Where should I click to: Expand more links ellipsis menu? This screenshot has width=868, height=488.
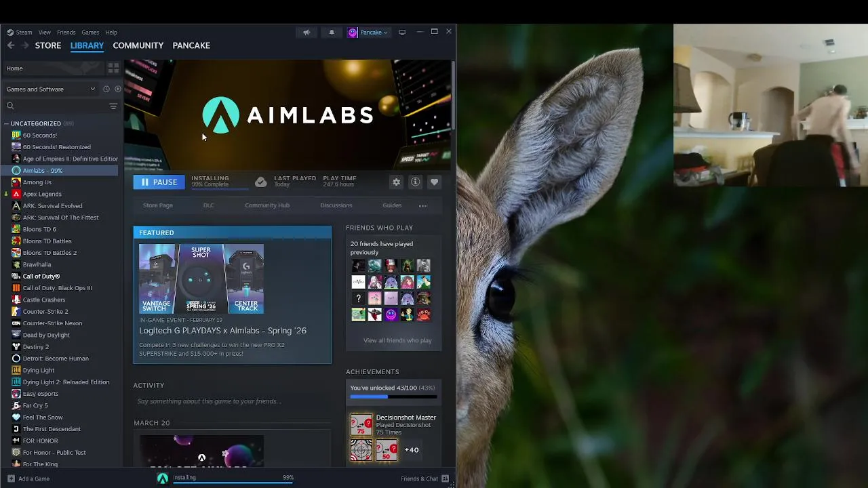tap(422, 205)
